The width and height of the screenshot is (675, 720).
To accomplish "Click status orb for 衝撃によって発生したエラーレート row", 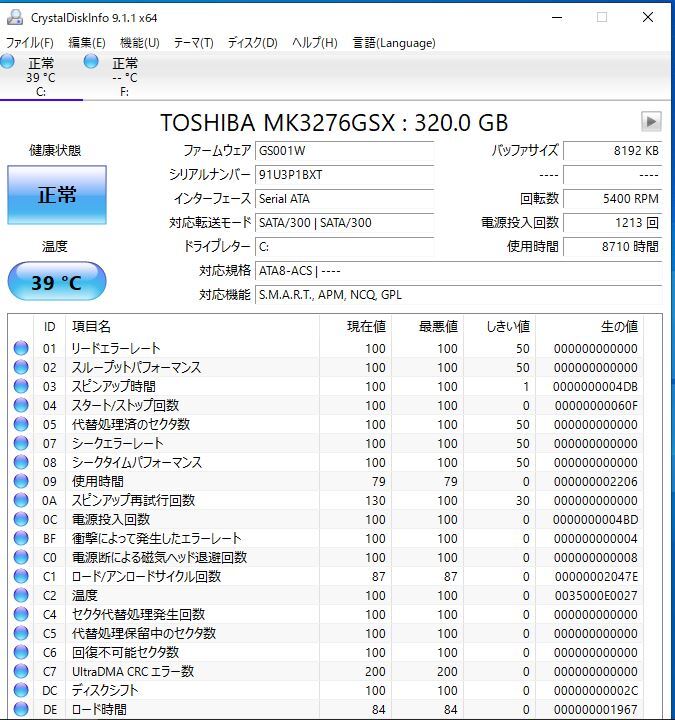I will click(21, 538).
